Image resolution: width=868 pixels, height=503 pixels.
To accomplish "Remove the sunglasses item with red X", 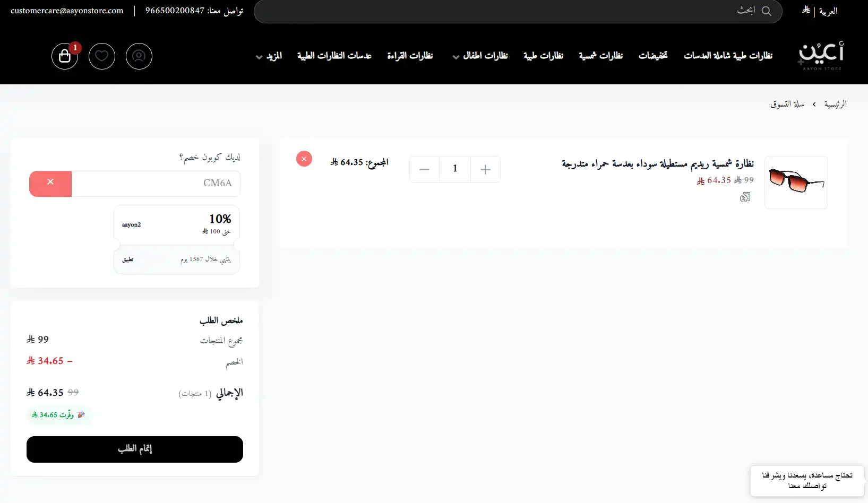I will coord(304,159).
